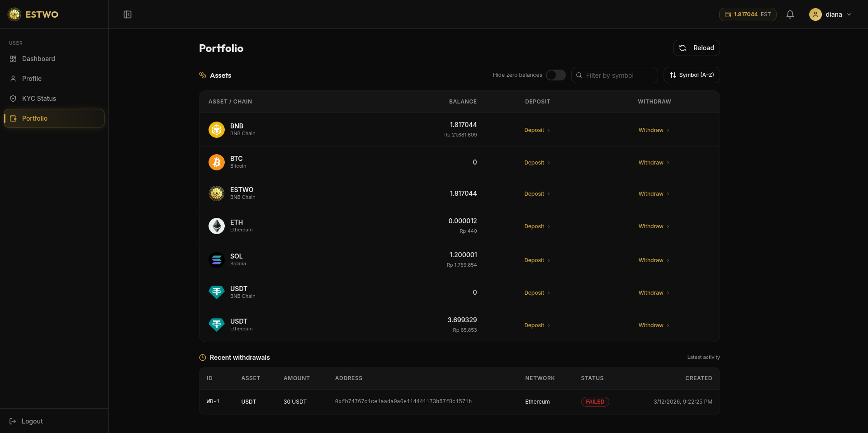This screenshot has height=433, width=868.
Task: Click the ETH balance 0.000012
Action: click(463, 221)
